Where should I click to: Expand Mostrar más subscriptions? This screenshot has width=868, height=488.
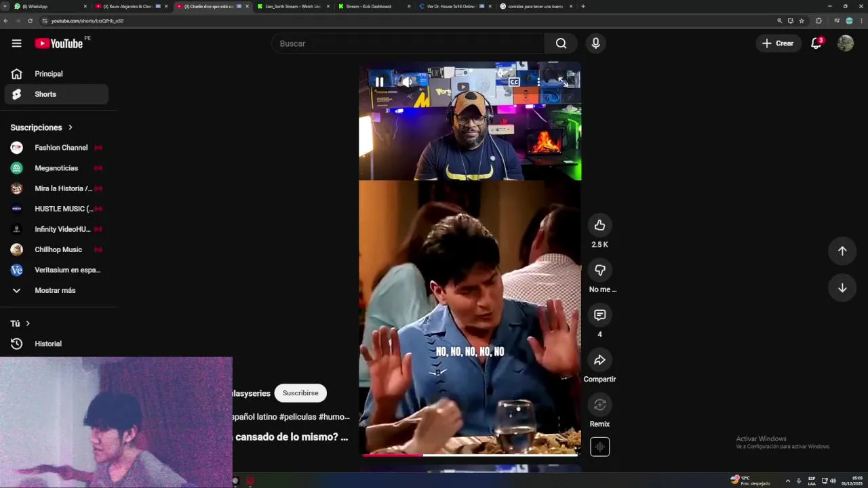pos(56,290)
